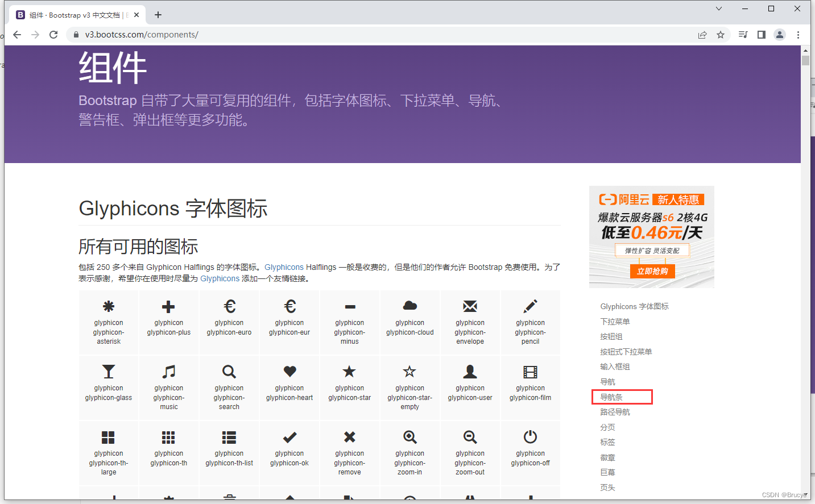Bookmark this page with star icon
Viewport: 815px width, 504px height.
721,35
